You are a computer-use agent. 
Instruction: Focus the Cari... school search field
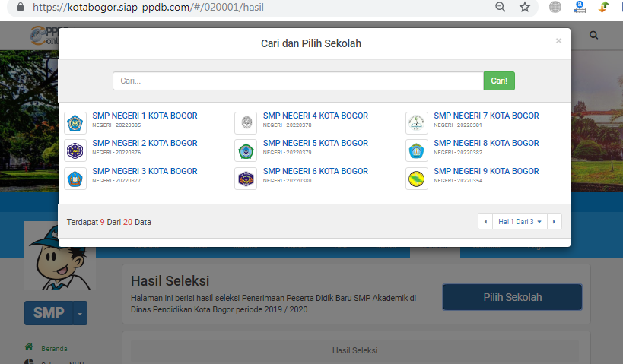point(298,81)
